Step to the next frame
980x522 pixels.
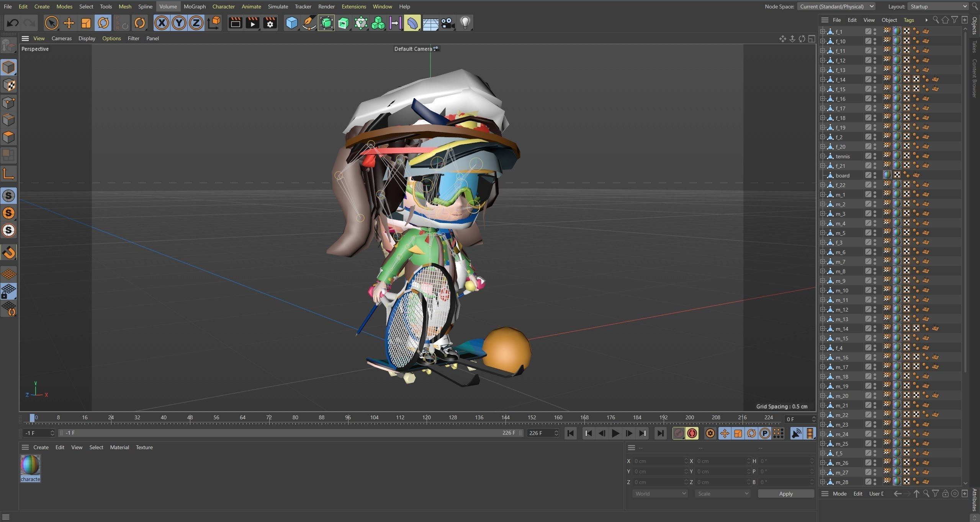point(629,433)
